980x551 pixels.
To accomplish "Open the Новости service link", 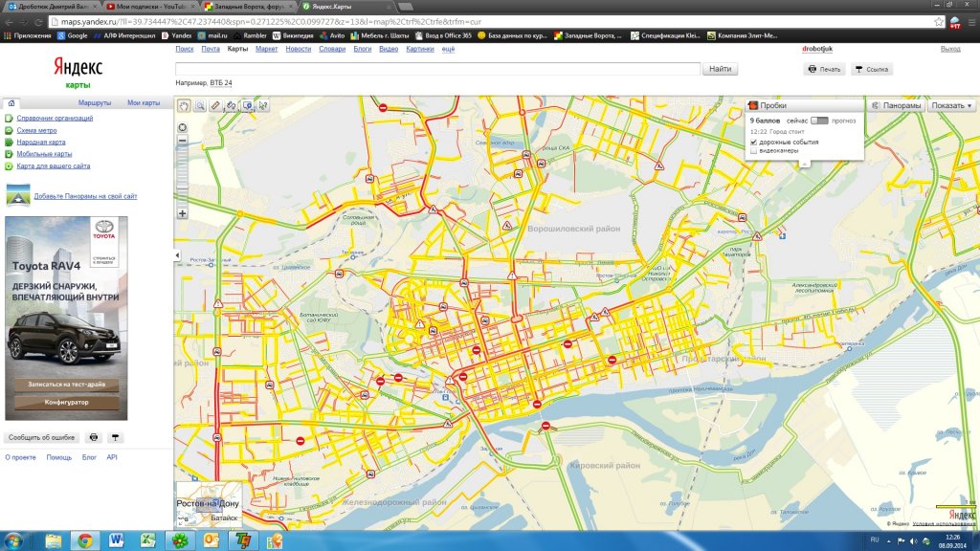I will click(299, 49).
